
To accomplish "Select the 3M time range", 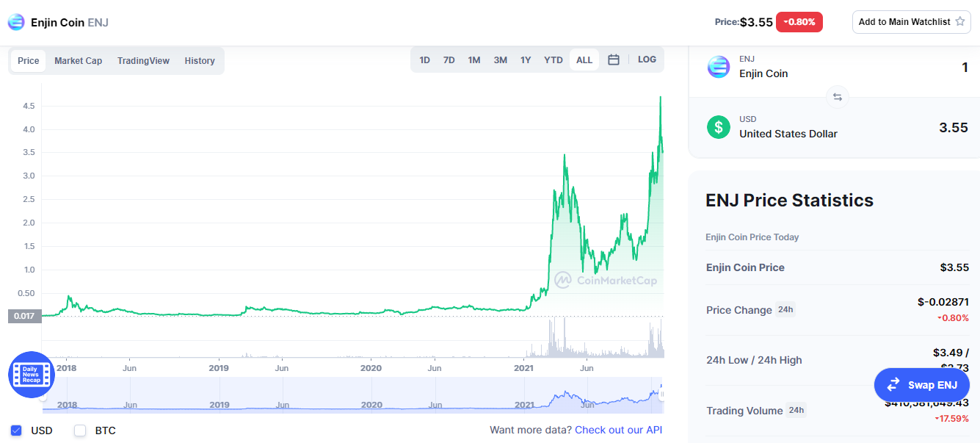I will click(x=501, y=60).
